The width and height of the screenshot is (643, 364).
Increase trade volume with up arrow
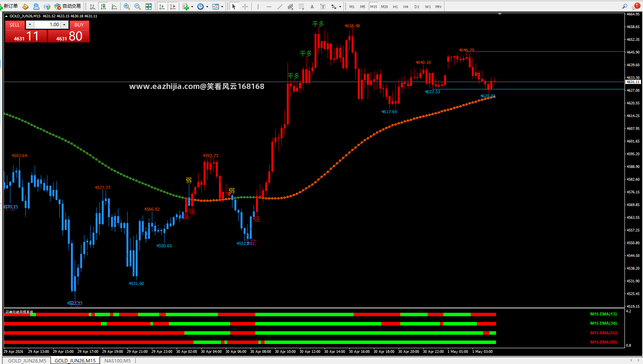click(x=64, y=25)
